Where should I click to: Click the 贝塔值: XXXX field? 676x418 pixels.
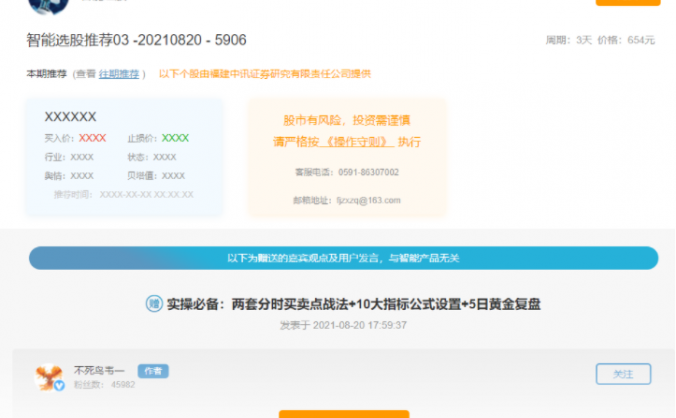(x=156, y=176)
